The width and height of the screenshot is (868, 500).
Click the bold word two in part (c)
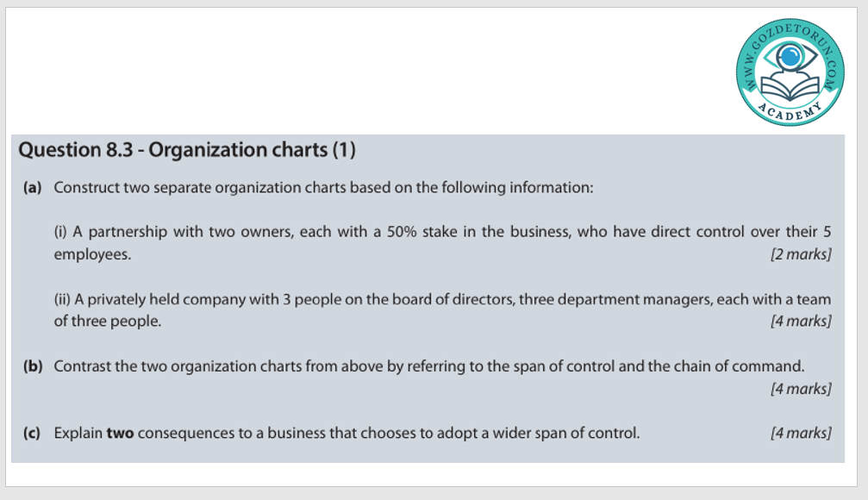(x=120, y=433)
